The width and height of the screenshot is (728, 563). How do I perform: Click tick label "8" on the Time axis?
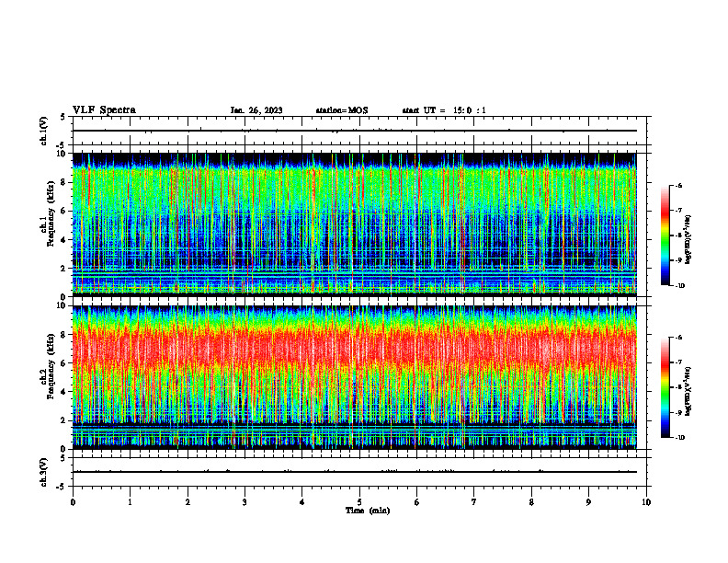(531, 502)
